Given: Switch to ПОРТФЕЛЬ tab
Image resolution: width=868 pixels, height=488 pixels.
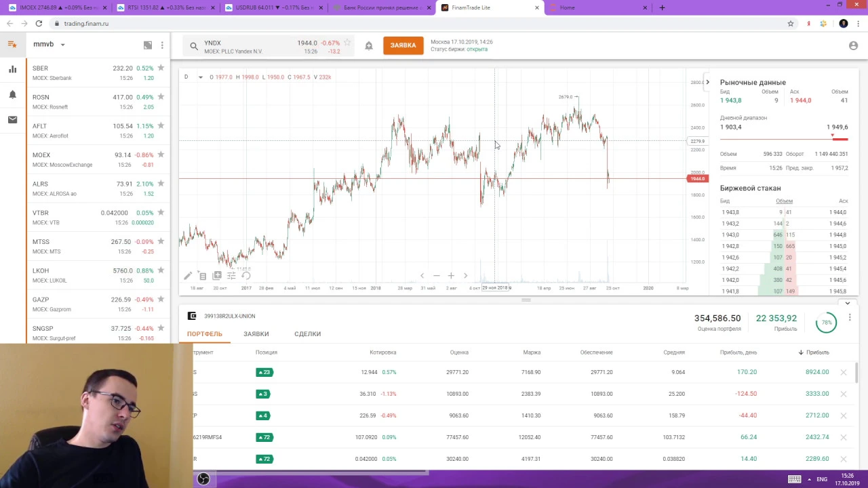Looking at the screenshot, I should 205,334.
